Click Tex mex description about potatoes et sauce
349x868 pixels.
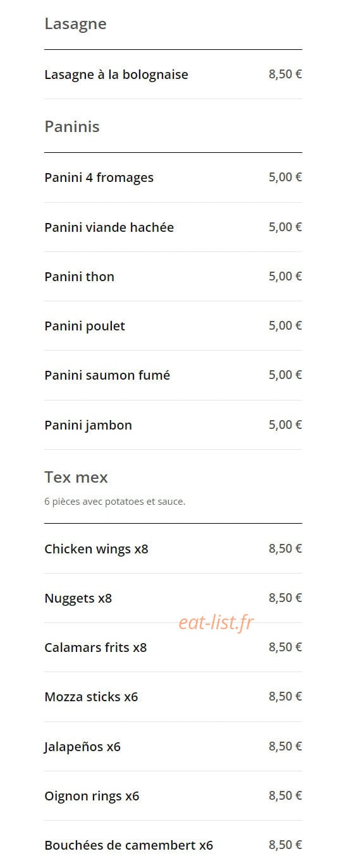click(114, 502)
